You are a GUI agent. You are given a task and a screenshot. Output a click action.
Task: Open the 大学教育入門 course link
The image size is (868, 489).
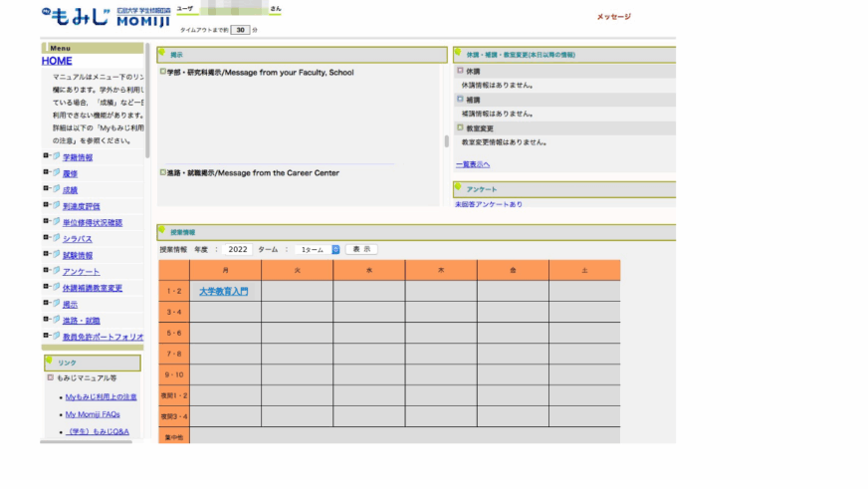(223, 292)
